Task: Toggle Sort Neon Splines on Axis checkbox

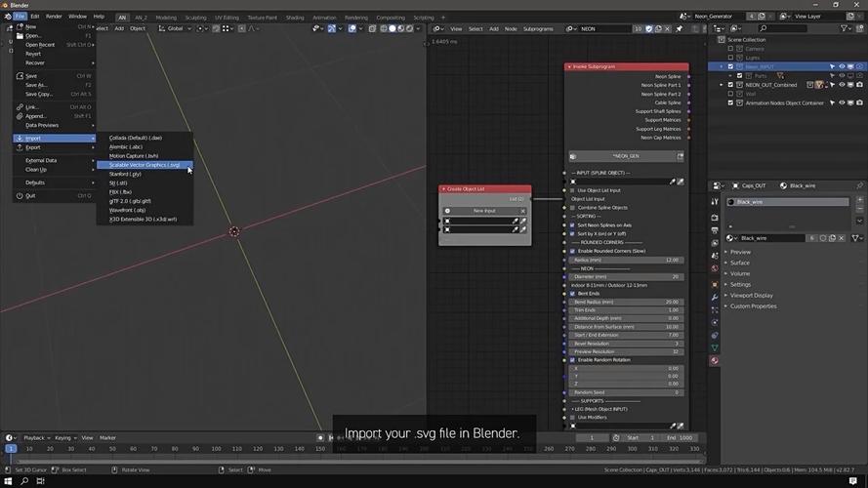Action: pyautogui.click(x=572, y=225)
